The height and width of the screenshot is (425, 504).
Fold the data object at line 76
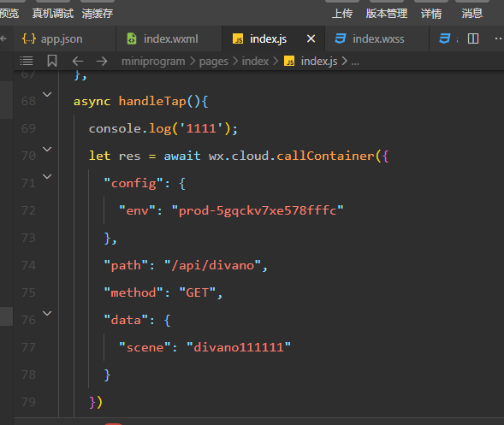47,313
